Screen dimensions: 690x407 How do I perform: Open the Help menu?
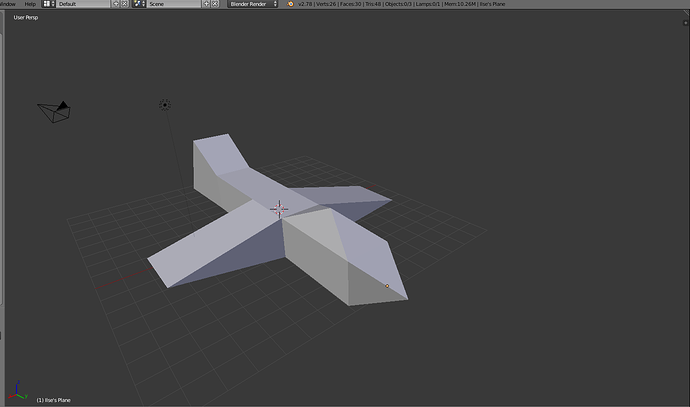[30, 4]
